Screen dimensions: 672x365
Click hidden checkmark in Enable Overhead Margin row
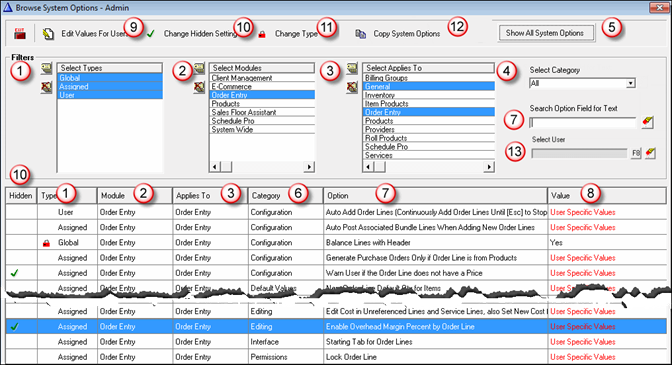[x=15, y=326]
